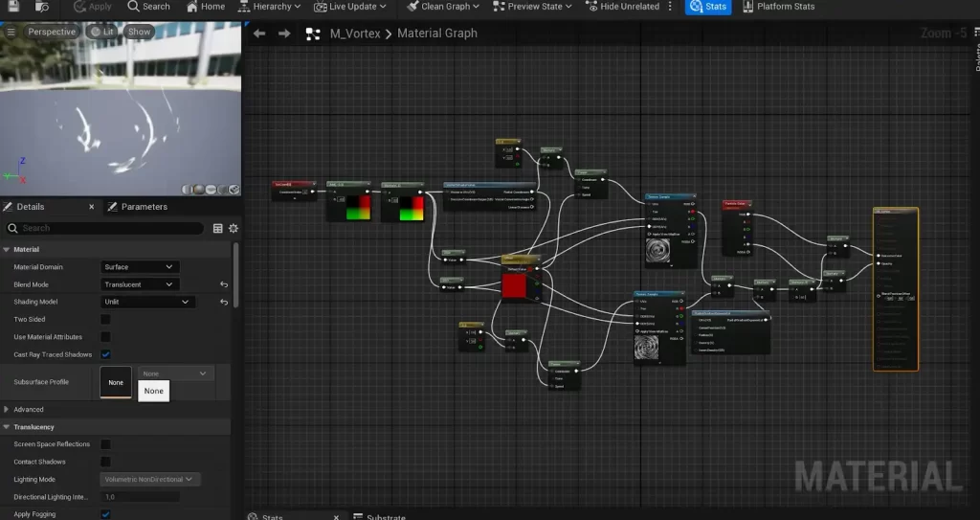Open the Blend Mode dropdown
This screenshot has width=980, height=520.
coord(140,284)
